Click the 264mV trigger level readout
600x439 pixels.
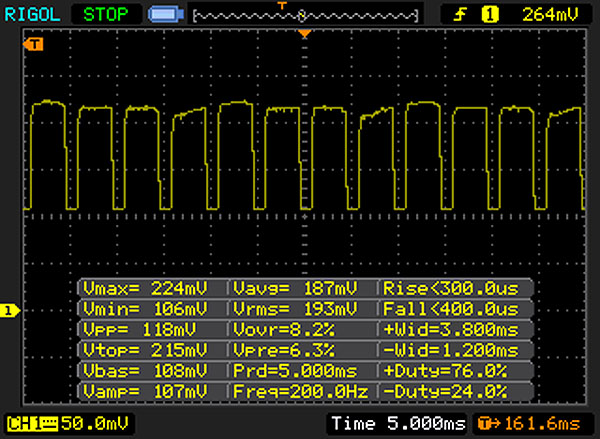click(x=550, y=15)
